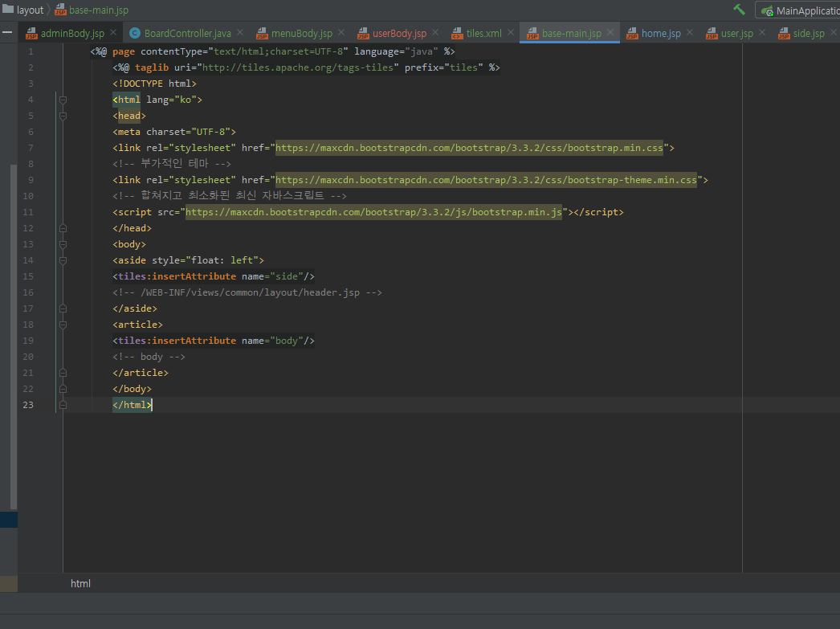Close the user.jsp tab
The width and height of the screenshot is (840, 629).
762,33
